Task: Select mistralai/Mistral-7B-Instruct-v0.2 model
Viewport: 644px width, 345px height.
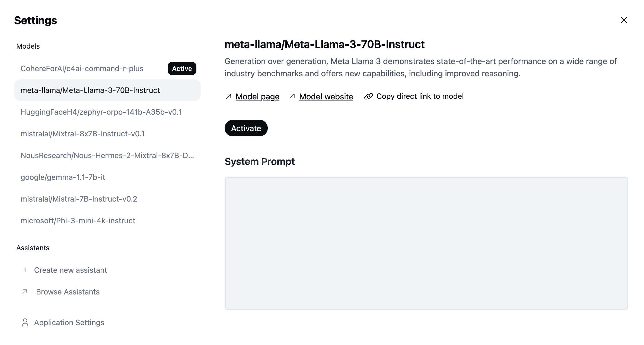Action: (x=79, y=199)
